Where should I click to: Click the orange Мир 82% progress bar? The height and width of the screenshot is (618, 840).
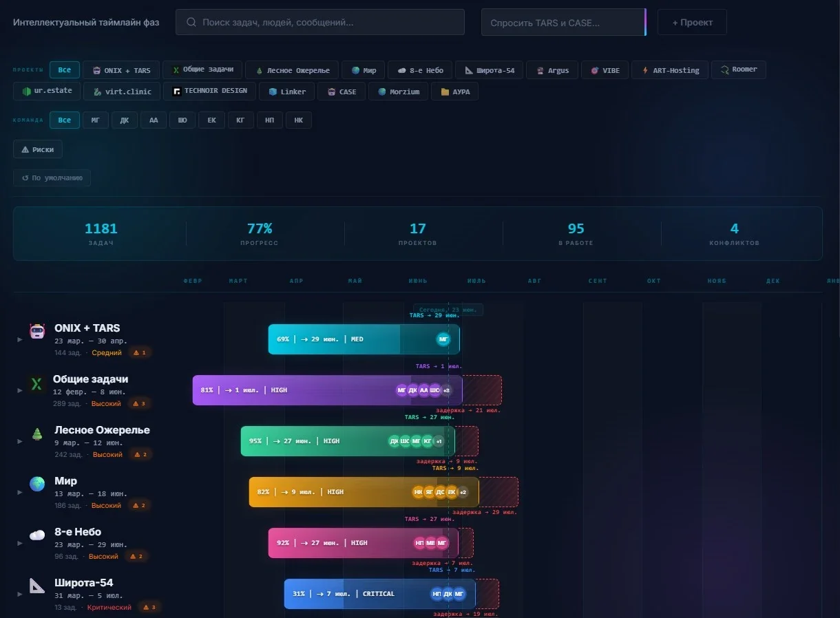point(364,492)
